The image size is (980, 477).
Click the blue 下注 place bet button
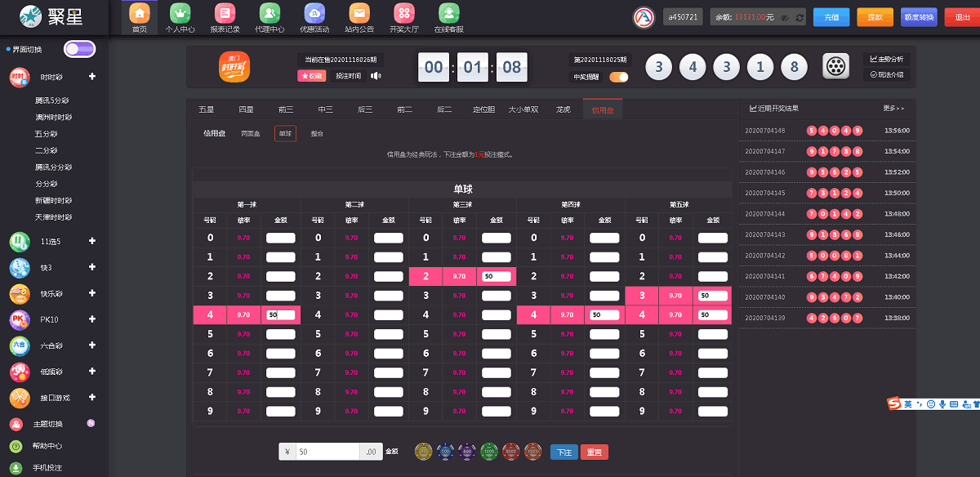tap(563, 452)
